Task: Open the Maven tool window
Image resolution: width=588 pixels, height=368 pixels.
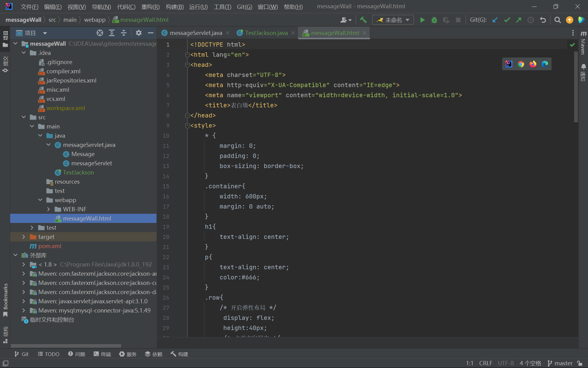Action: (x=583, y=43)
